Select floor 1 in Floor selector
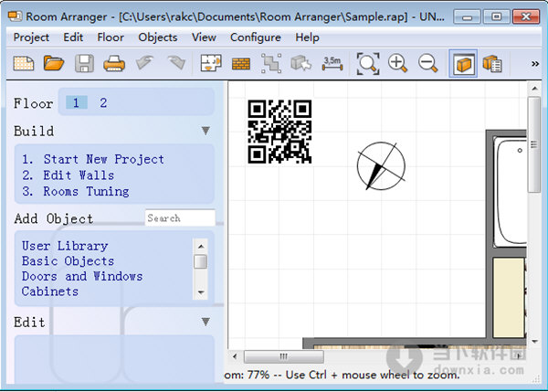The height and width of the screenshot is (392, 548). pos(77,103)
